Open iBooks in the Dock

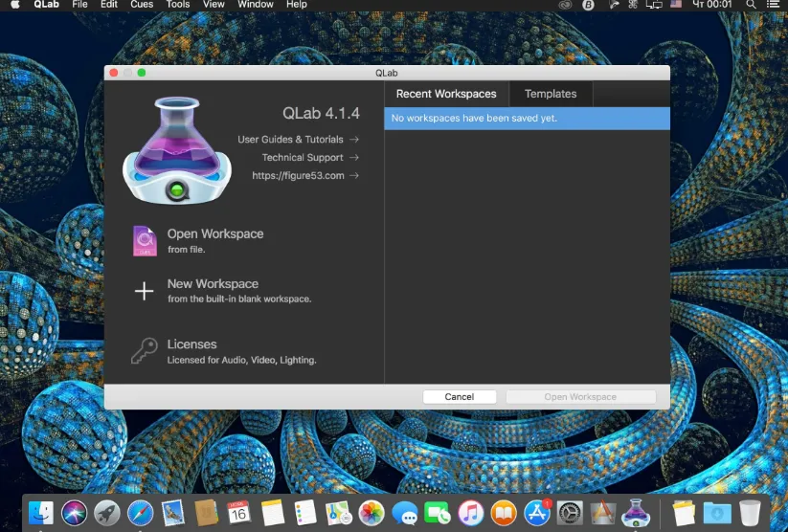[504, 513]
